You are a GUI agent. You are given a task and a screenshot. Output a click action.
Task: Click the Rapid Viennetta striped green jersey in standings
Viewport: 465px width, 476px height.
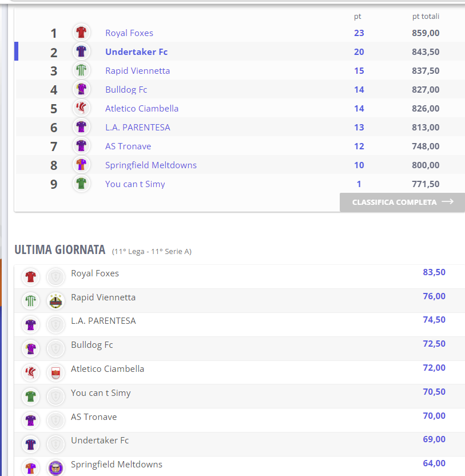point(81,70)
